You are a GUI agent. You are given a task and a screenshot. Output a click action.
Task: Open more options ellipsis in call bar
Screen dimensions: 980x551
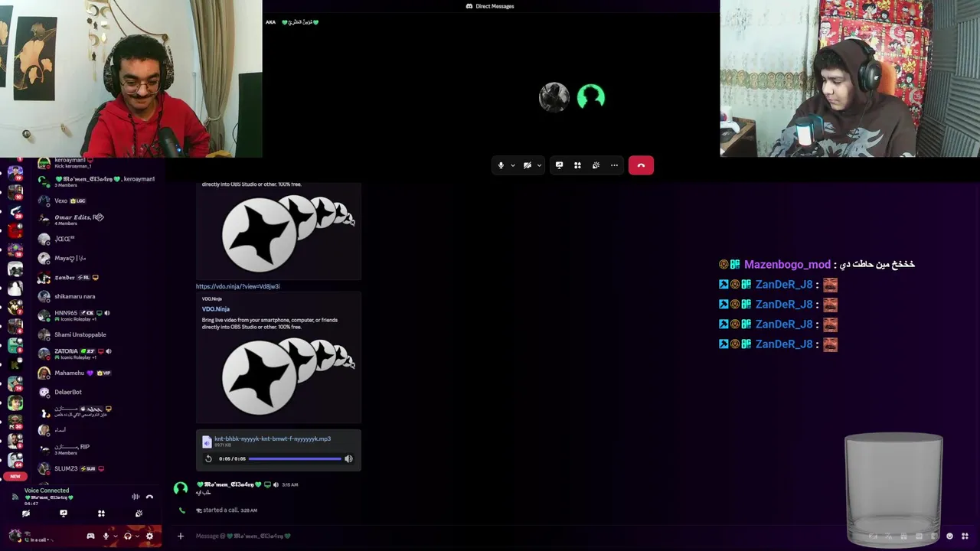[x=614, y=165]
